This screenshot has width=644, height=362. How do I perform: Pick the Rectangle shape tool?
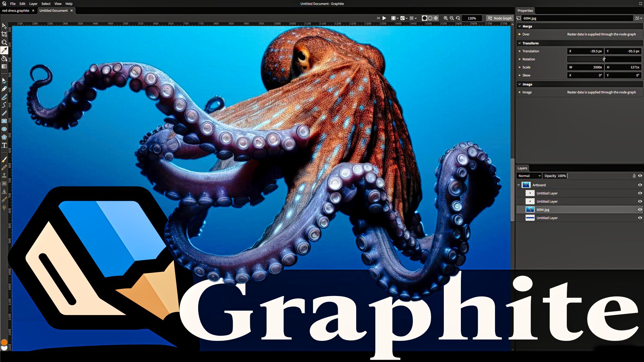(5, 121)
